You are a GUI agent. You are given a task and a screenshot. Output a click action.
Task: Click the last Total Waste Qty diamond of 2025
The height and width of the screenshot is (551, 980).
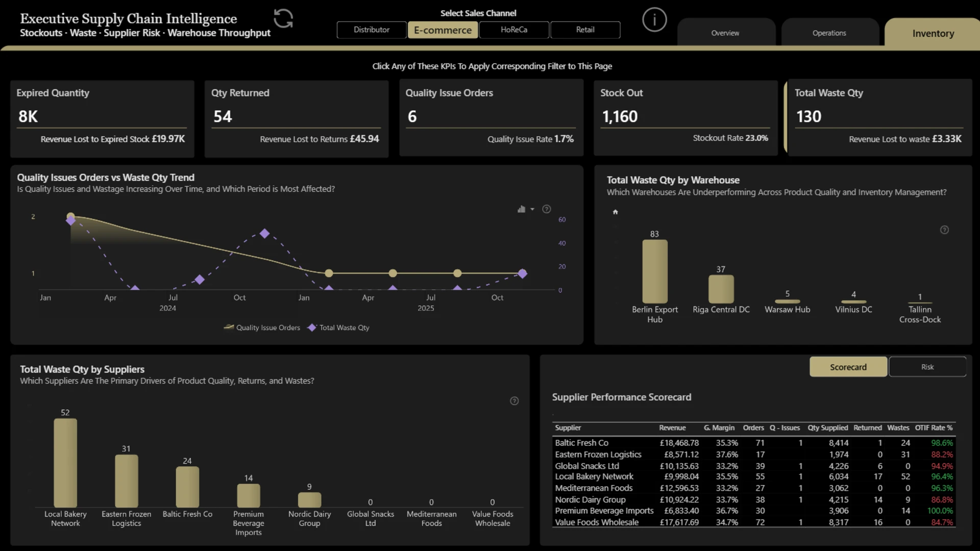[x=522, y=274]
